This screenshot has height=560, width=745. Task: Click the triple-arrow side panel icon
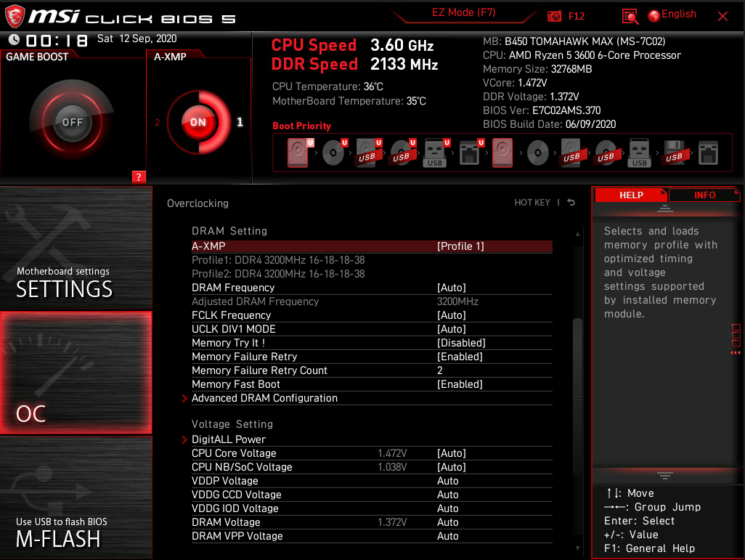click(x=736, y=353)
